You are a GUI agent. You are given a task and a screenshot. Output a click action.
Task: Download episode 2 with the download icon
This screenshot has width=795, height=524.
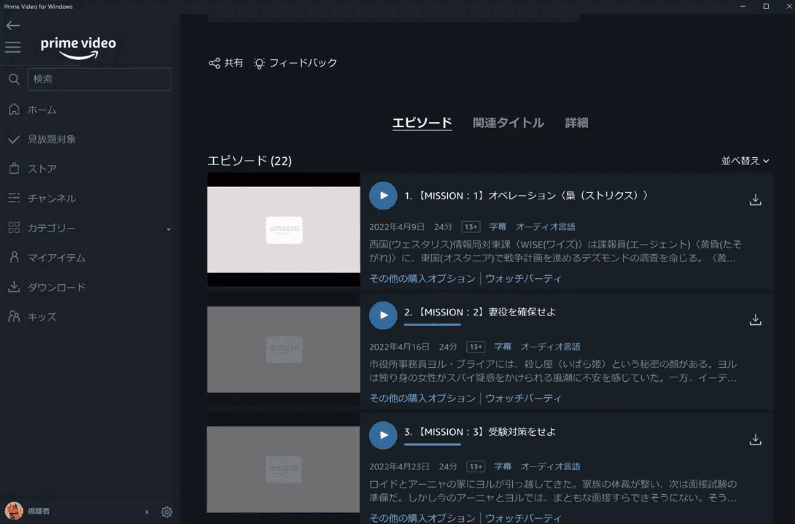(755, 319)
